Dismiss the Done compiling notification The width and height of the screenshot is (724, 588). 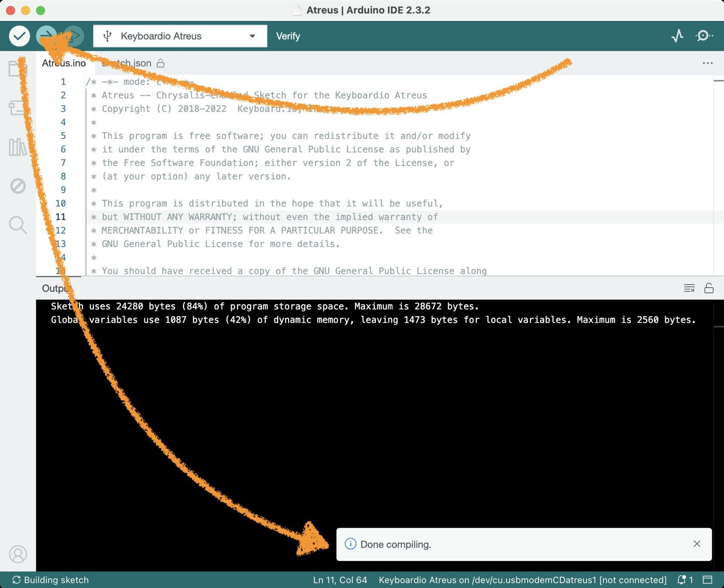[697, 544]
